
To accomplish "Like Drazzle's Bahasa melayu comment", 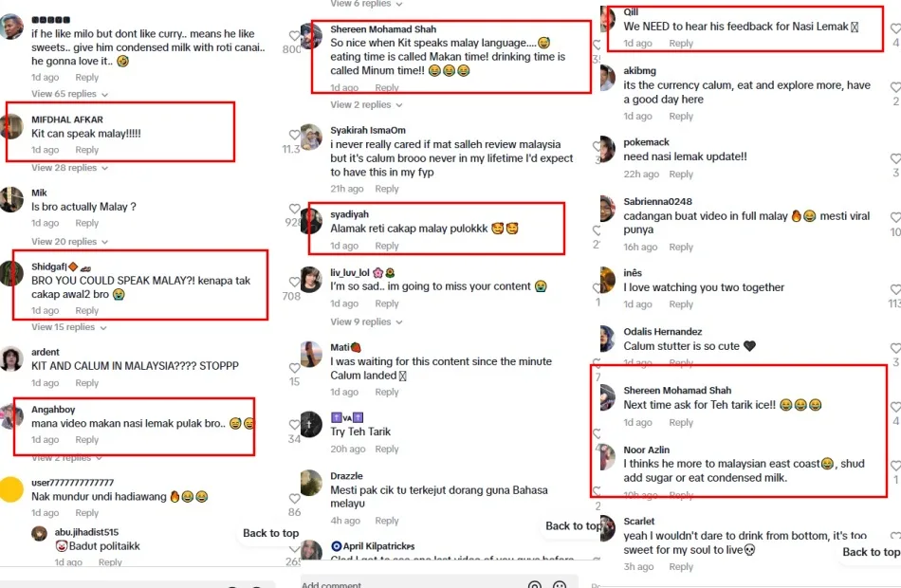I will point(294,498).
